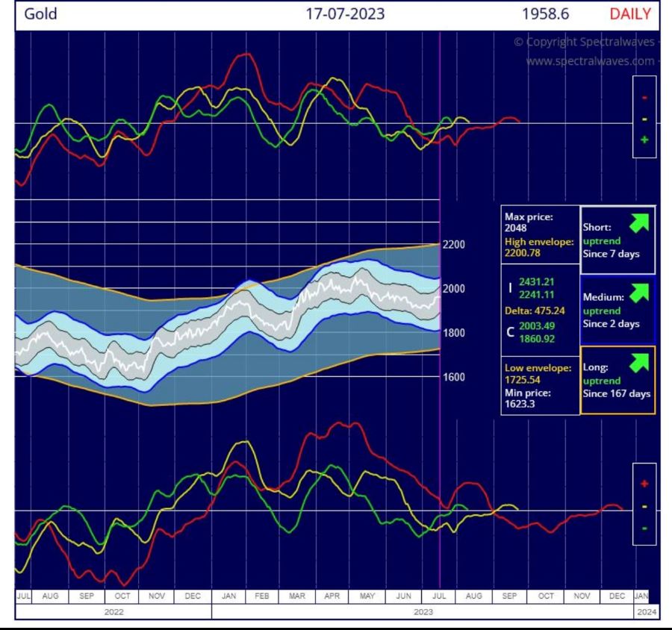Select the DAILY timeframe label
The image size is (672, 630).
point(630,14)
